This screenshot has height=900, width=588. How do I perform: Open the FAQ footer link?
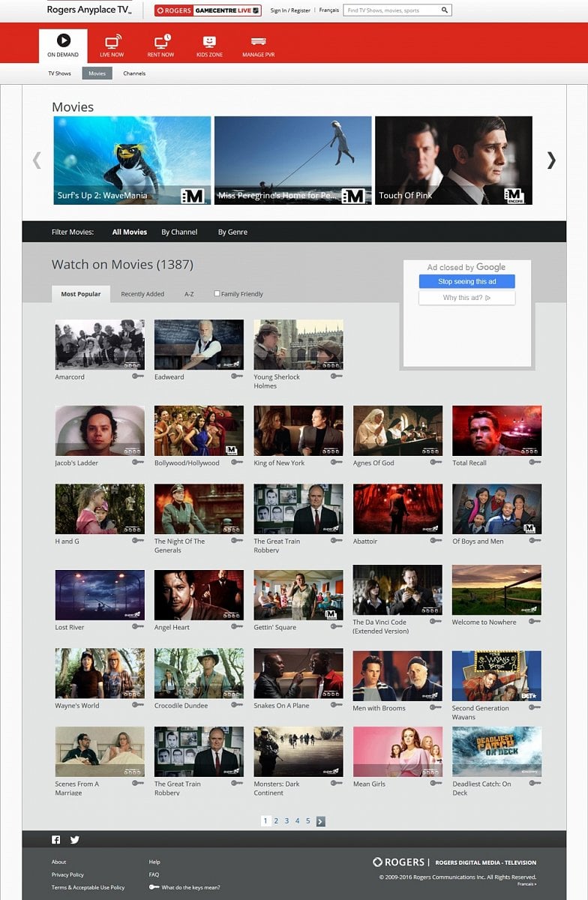point(154,874)
